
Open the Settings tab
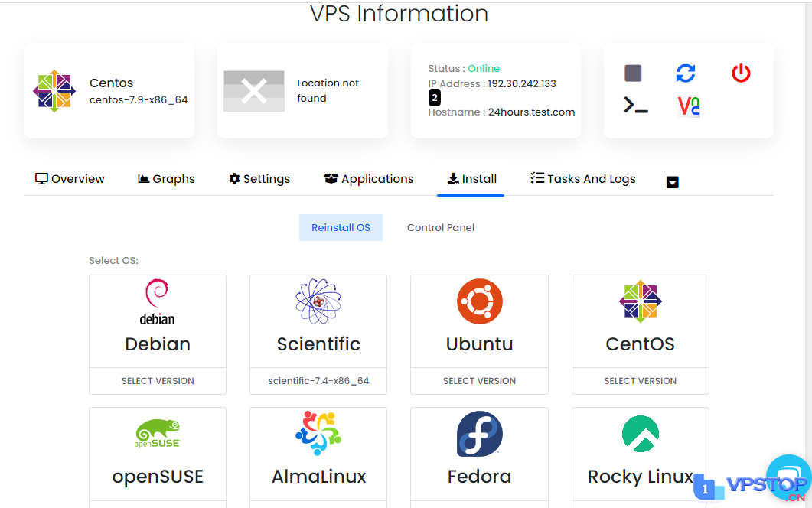(x=259, y=179)
